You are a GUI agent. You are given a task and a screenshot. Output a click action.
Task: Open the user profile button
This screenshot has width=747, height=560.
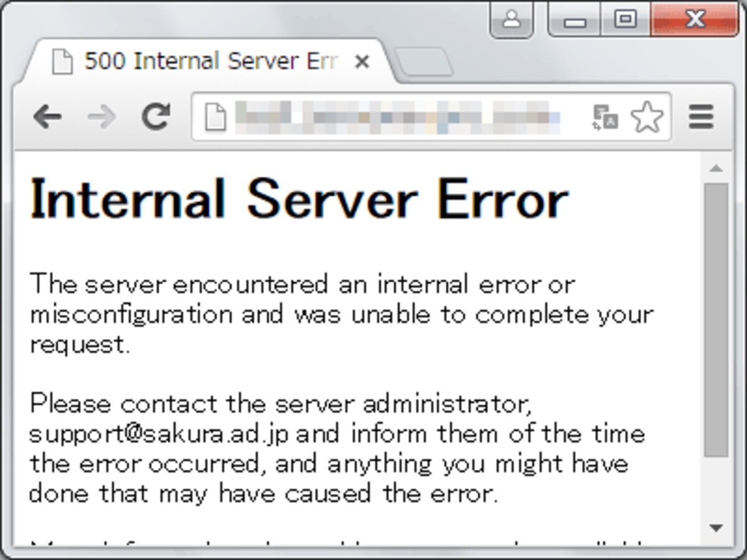[512, 20]
